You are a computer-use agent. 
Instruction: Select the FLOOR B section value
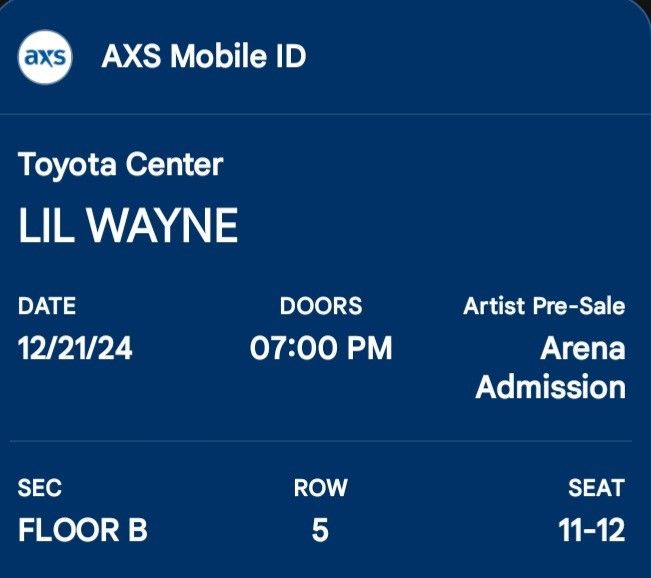pos(82,531)
